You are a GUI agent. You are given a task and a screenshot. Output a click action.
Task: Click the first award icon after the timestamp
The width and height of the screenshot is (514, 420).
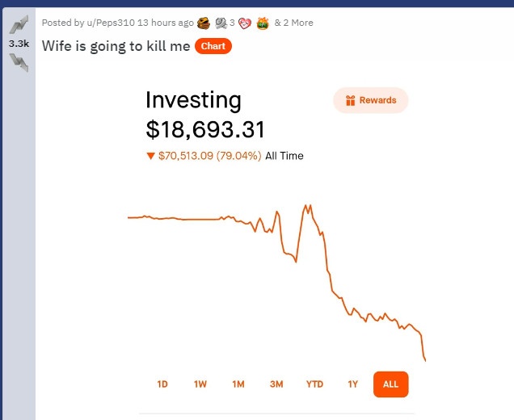pyautogui.click(x=204, y=23)
